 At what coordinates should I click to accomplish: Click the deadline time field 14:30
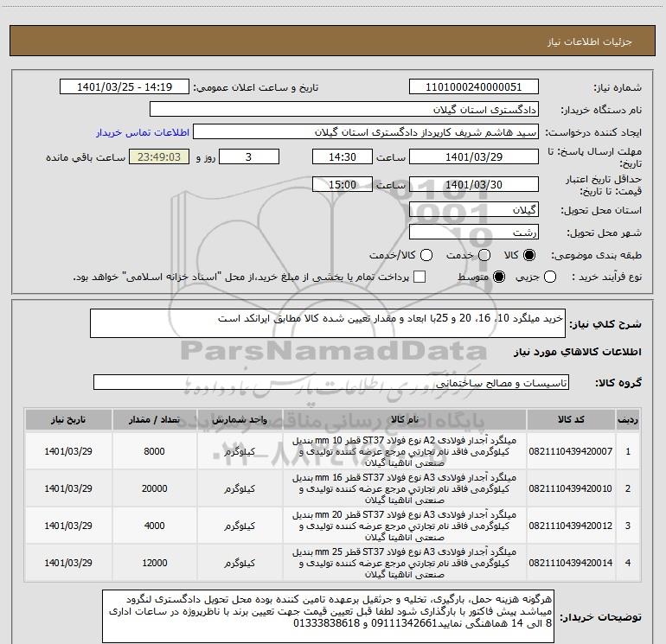coord(343,156)
